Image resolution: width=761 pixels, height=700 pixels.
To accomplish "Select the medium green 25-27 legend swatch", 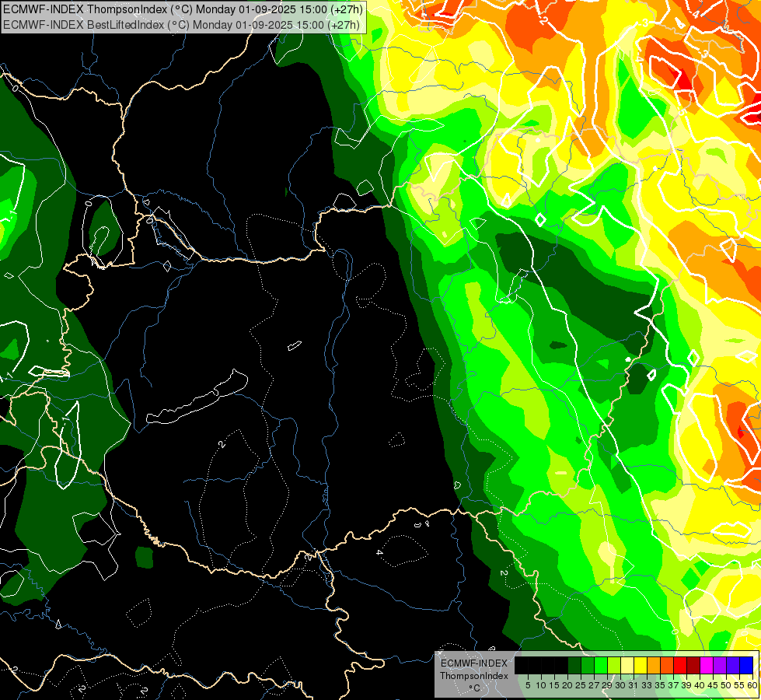I will [587, 665].
